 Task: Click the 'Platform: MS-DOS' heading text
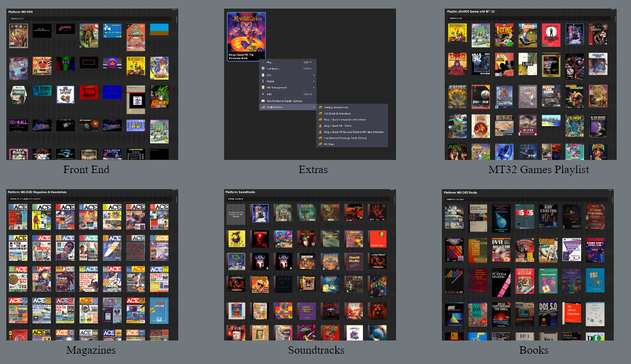[x=21, y=11]
